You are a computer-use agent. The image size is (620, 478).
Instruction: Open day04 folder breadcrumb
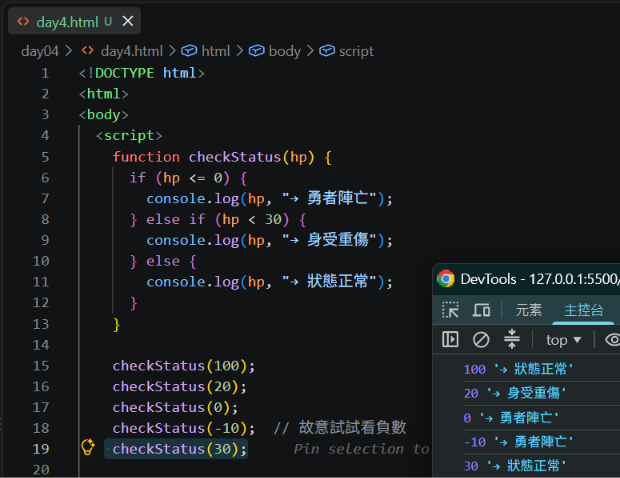[40, 51]
